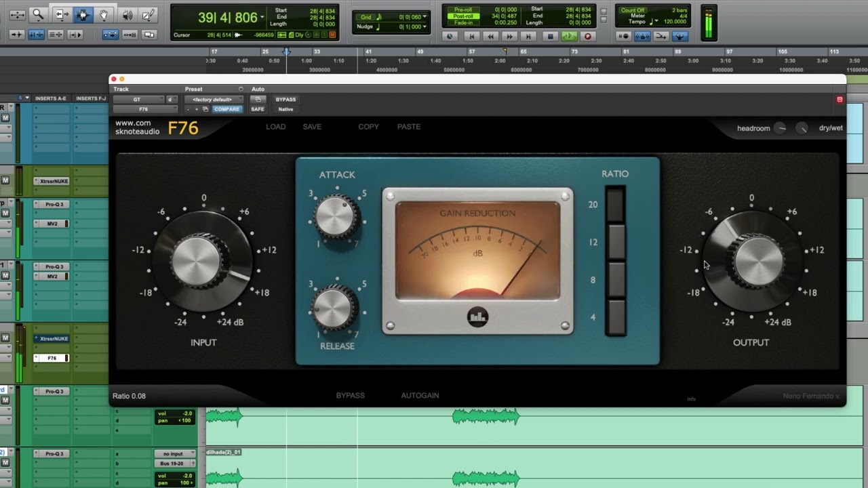
Task: Toggle Insertion Follows Playback button
Action: click(x=75, y=35)
